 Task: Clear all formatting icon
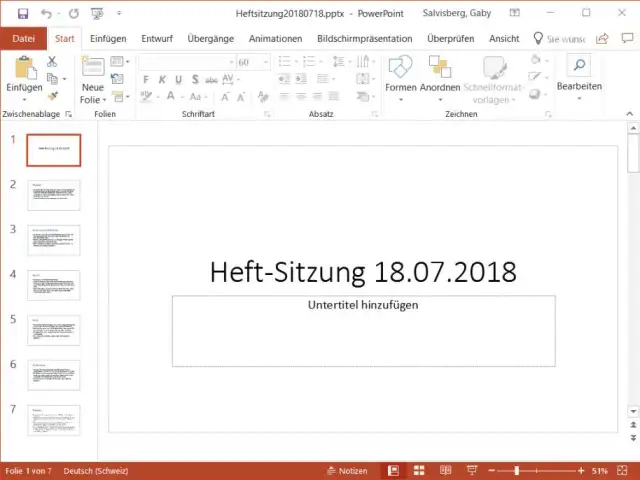263,96
